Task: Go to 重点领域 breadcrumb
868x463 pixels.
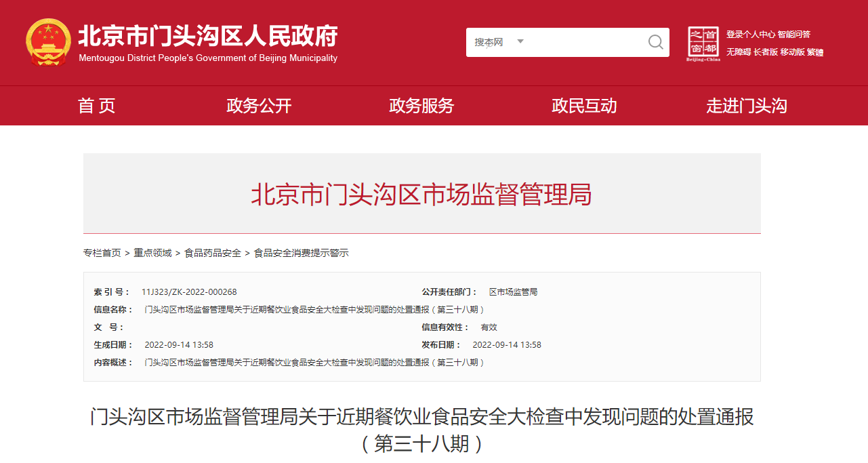Action: pos(152,253)
